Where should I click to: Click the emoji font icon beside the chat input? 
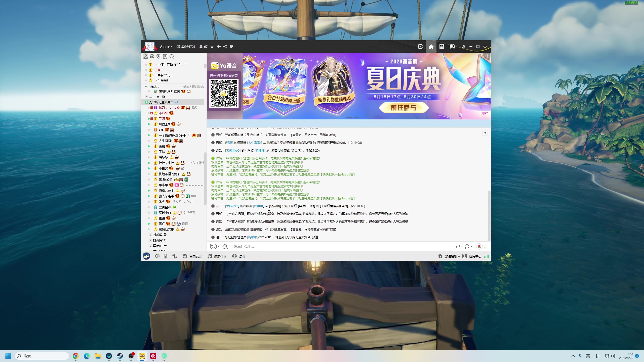(x=225, y=247)
